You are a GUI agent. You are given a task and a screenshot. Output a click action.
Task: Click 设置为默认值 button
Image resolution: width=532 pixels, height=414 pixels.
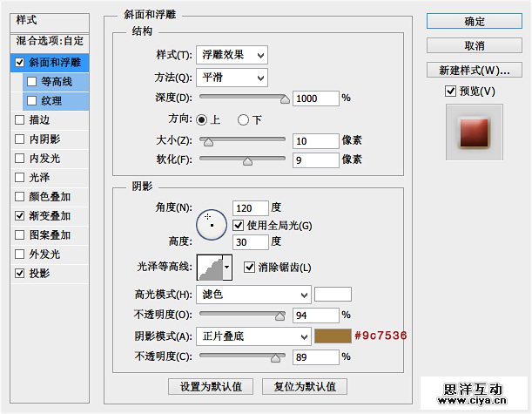211,386
